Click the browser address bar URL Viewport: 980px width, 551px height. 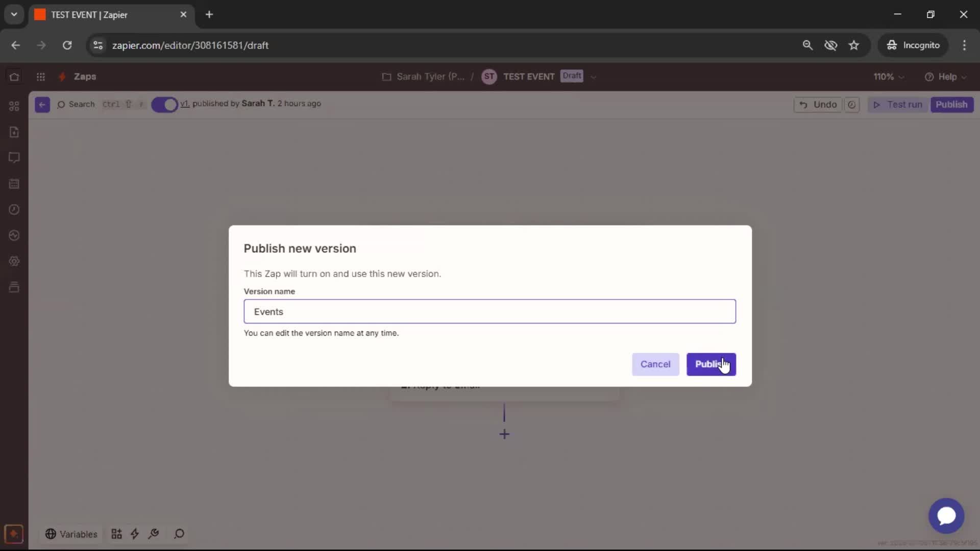pos(190,45)
